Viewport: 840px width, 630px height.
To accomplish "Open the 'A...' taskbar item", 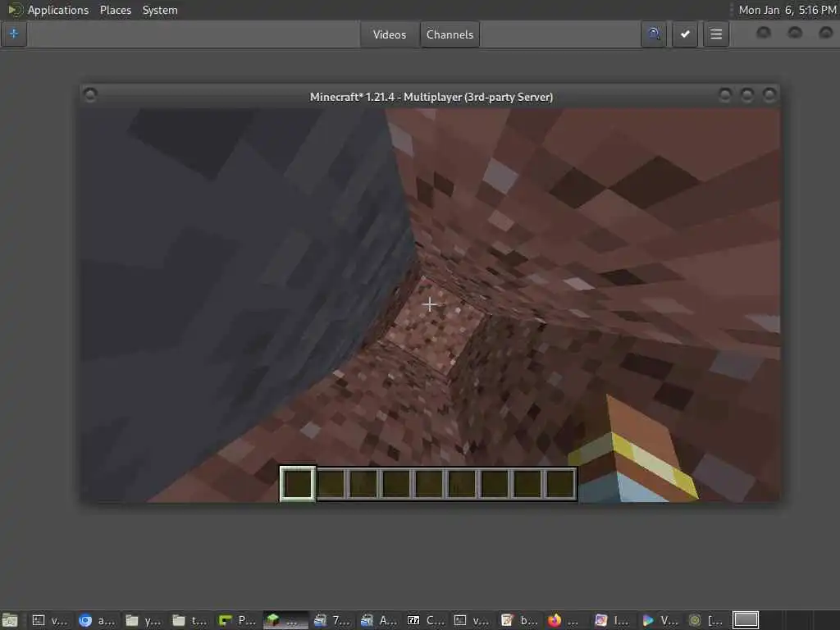I will click(x=378, y=620).
